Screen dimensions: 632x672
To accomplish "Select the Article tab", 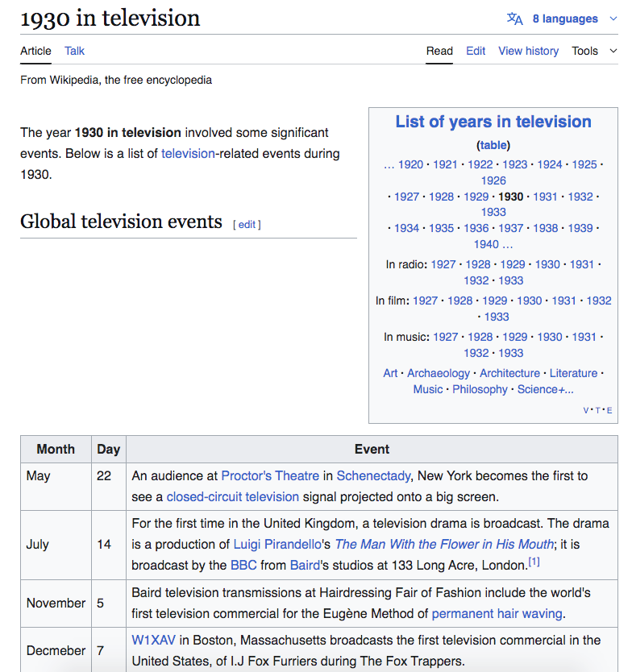I will [35, 51].
